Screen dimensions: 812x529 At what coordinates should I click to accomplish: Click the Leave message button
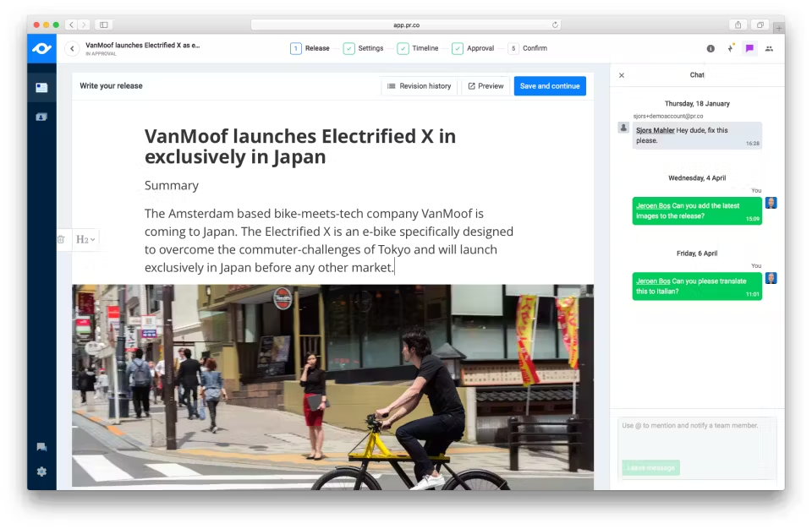click(x=651, y=468)
